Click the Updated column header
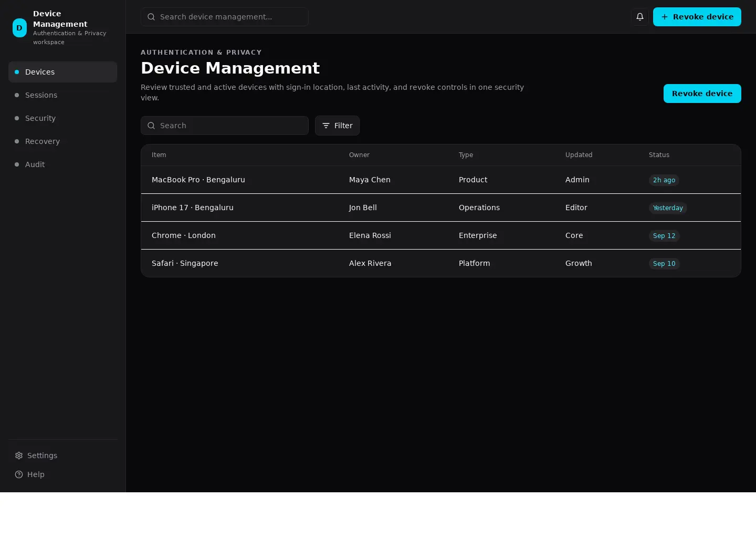Viewport: 756px width, 538px height. (579, 155)
